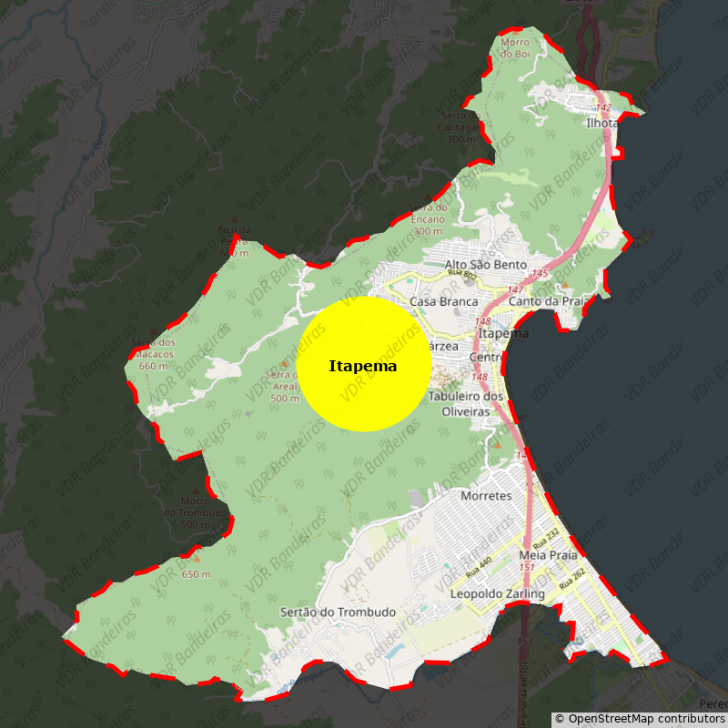Click the Centro district label
Image resolution: width=728 pixels, height=728 pixels.
(485, 357)
